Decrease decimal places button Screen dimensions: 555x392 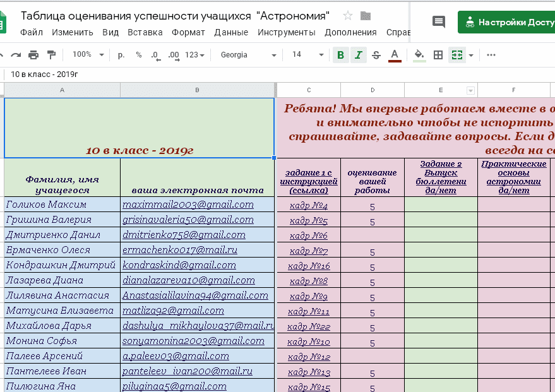[x=155, y=55]
